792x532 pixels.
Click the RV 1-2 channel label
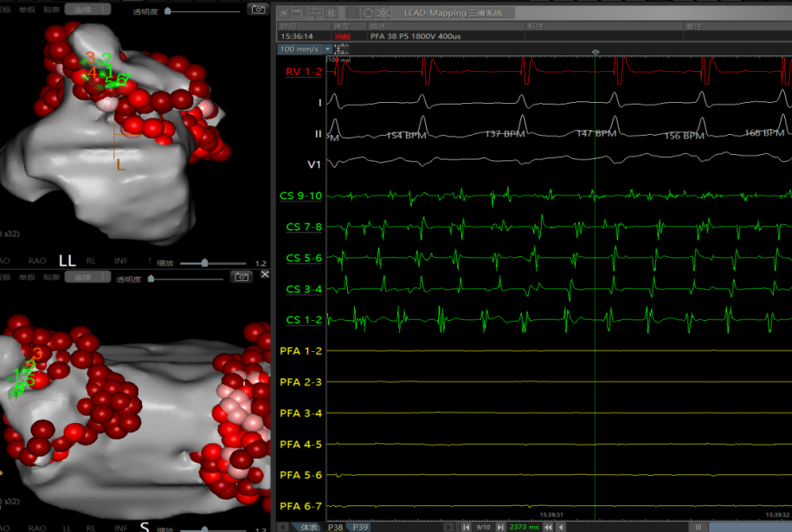304,72
